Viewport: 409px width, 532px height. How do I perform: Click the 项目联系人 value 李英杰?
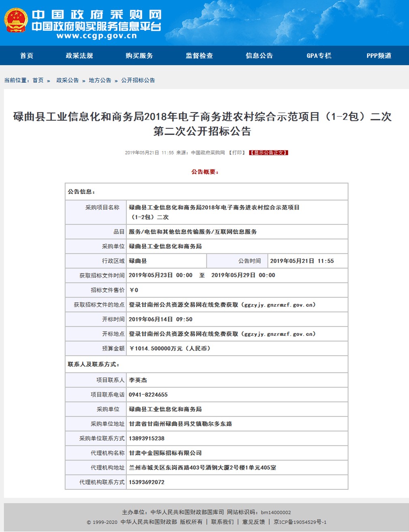pos(138,380)
